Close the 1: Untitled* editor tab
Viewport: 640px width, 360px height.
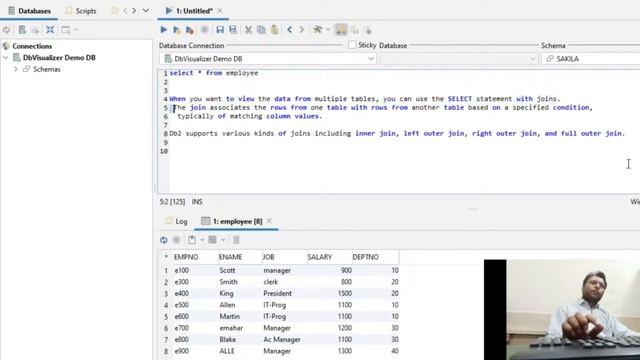tap(220, 11)
